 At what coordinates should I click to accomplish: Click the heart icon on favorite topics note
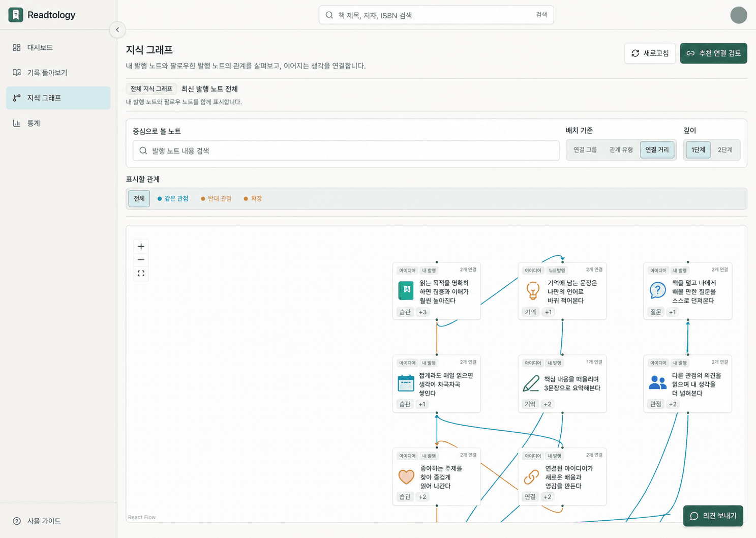pyautogui.click(x=406, y=476)
